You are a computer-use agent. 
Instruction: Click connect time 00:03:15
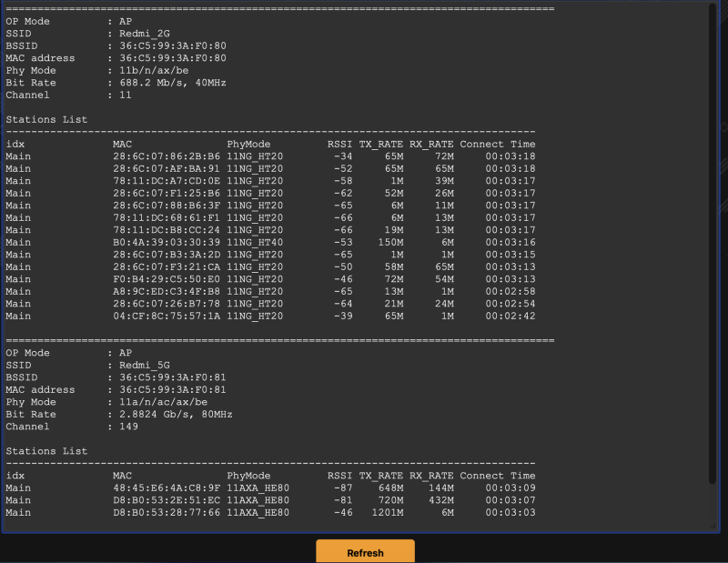click(x=511, y=255)
